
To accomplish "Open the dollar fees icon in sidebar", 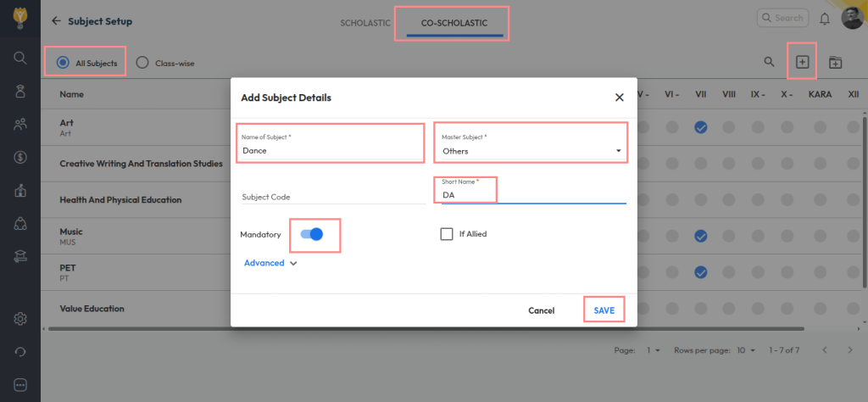I will click(19, 157).
